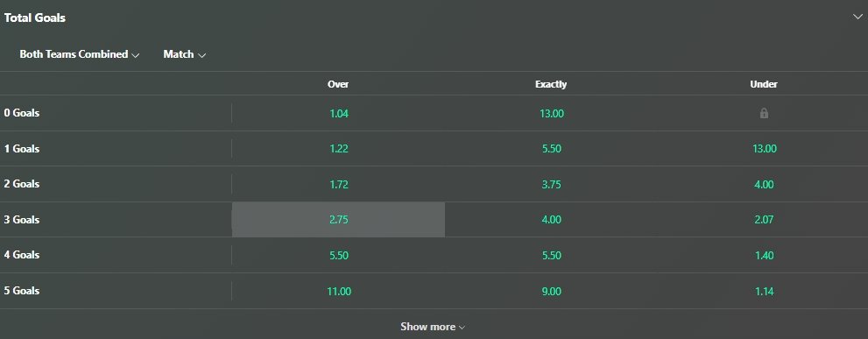Image resolution: width=868 pixels, height=339 pixels.
Task: Pick Exactly 5 Goals at 9.00
Action: (551, 291)
